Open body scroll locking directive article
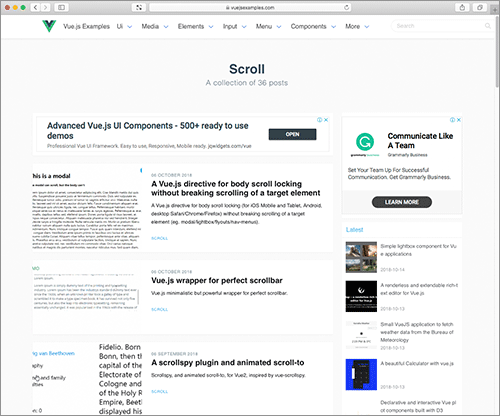 (236, 188)
